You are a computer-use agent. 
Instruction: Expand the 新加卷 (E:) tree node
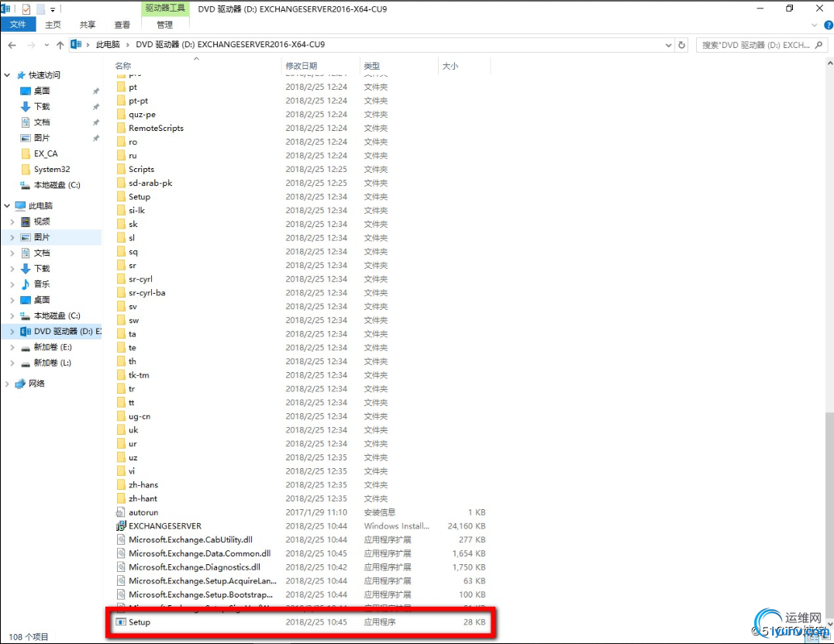(x=12, y=346)
